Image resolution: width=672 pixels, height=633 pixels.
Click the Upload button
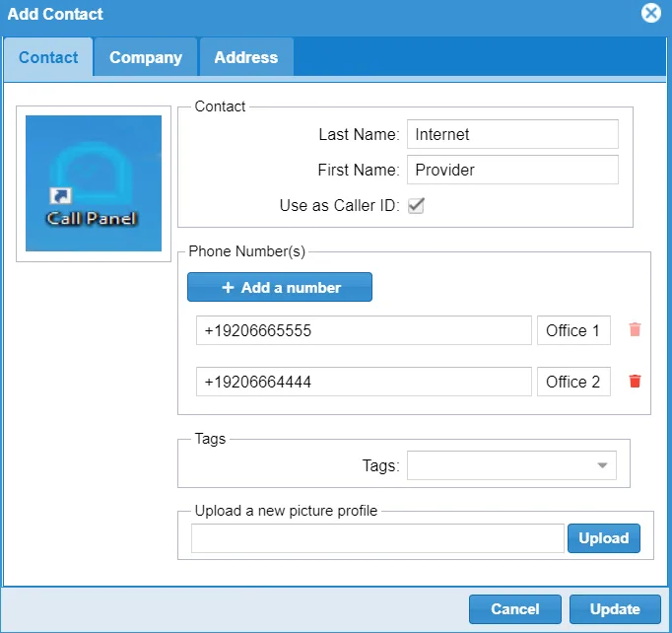pyautogui.click(x=604, y=538)
